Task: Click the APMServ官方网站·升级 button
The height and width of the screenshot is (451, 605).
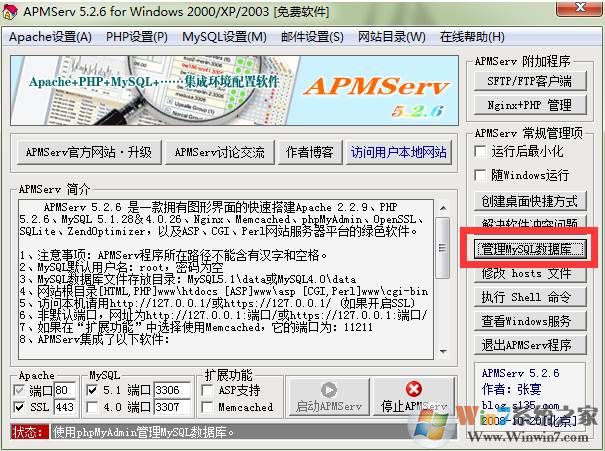Action: coord(89,152)
